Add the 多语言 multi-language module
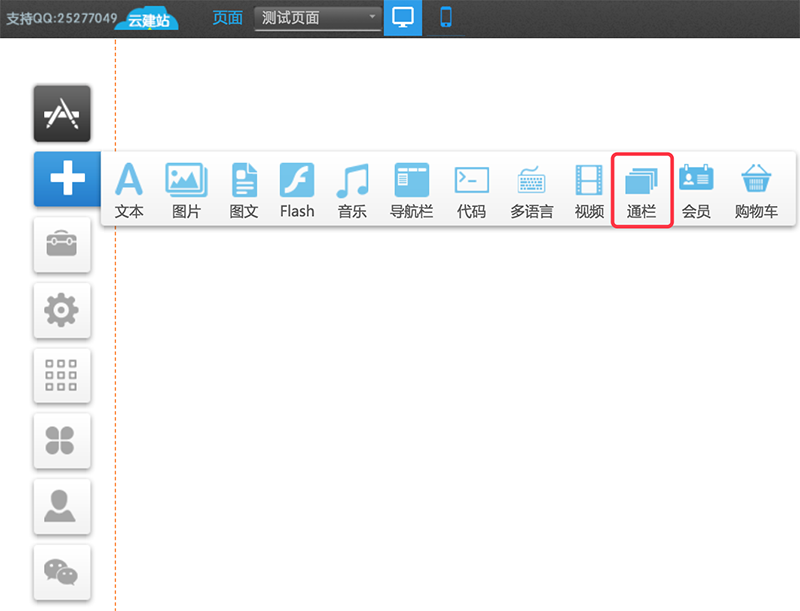This screenshot has width=800, height=611. (x=531, y=190)
